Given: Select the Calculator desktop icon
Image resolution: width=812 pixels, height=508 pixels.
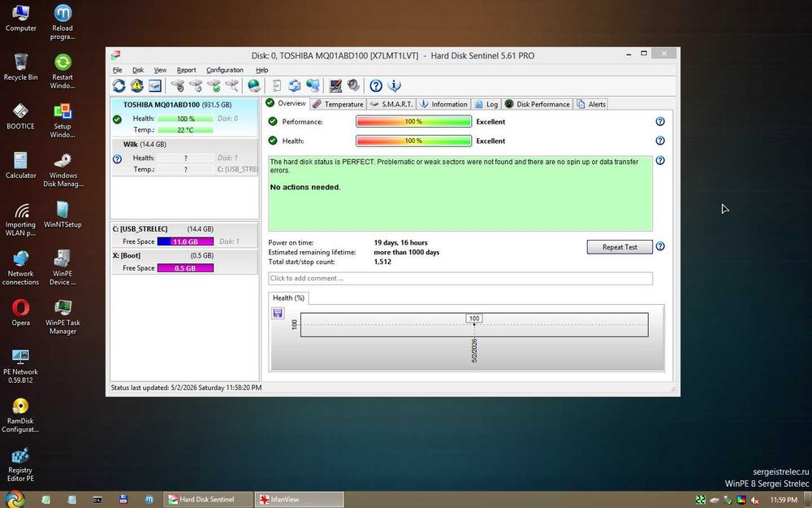Looking at the screenshot, I should tap(20, 165).
